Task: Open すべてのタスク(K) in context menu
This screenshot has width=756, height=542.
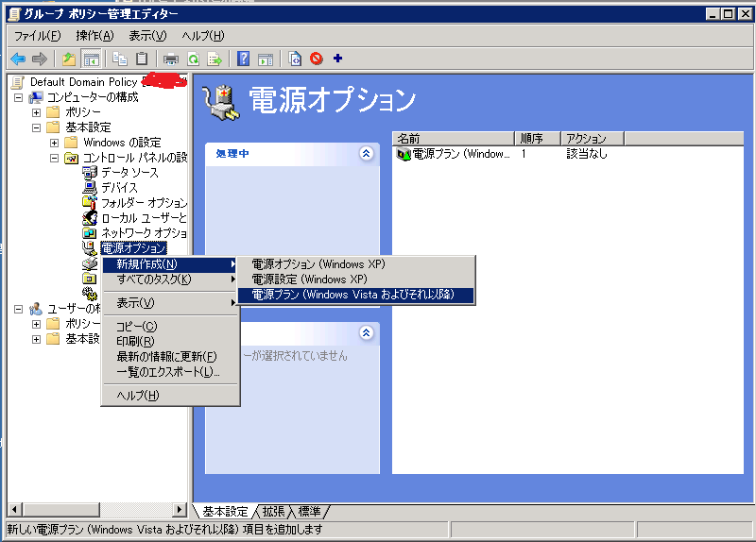Action: tap(171, 279)
